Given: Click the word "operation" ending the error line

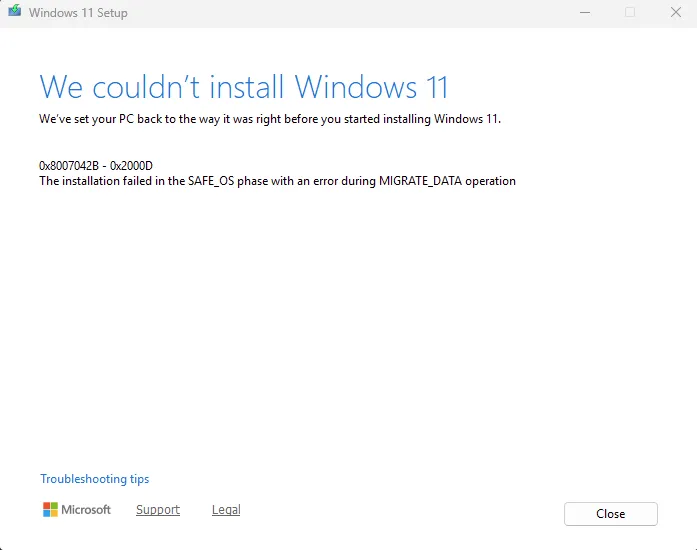Looking at the screenshot, I should point(488,181).
